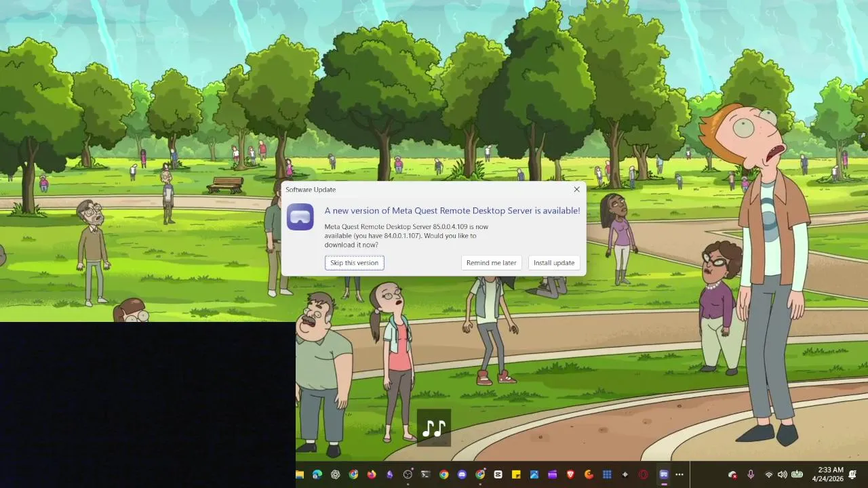The width and height of the screenshot is (868, 488).
Task: Open the Photos app taskbar icon
Action: (x=534, y=474)
